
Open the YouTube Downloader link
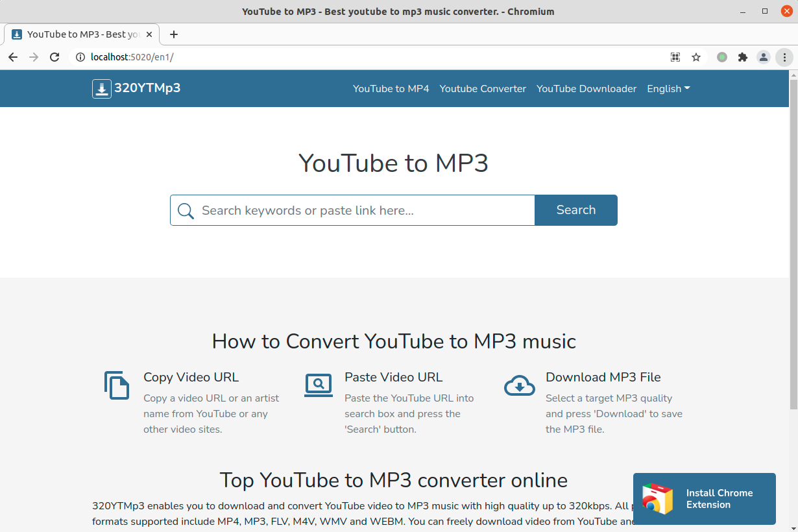pos(586,88)
